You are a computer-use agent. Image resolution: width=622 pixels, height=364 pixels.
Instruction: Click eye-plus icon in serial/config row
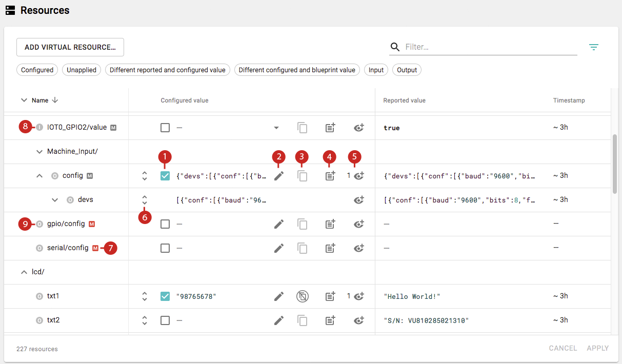click(x=359, y=248)
